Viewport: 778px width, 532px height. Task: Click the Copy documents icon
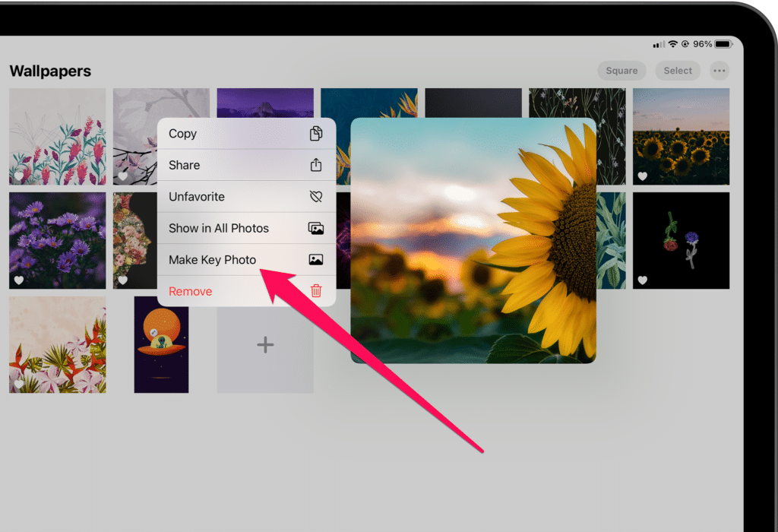[x=316, y=134]
